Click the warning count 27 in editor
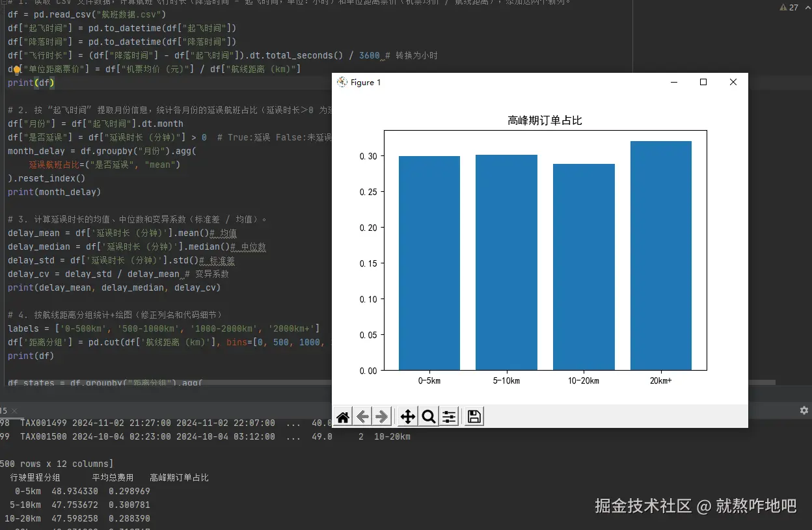Viewport: 812px width, 530px height. pos(793,8)
